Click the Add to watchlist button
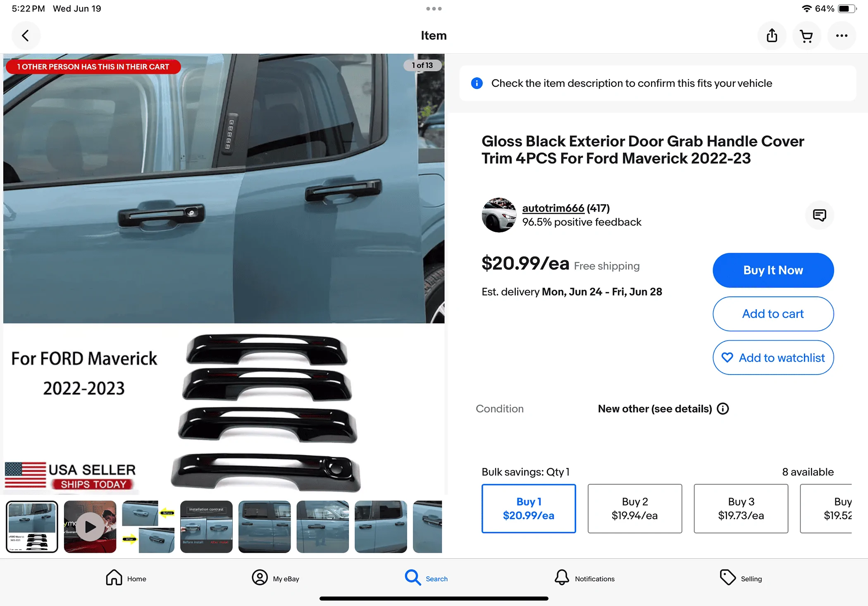The width and height of the screenshot is (868, 606). pyautogui.click(x=773, y=358)
